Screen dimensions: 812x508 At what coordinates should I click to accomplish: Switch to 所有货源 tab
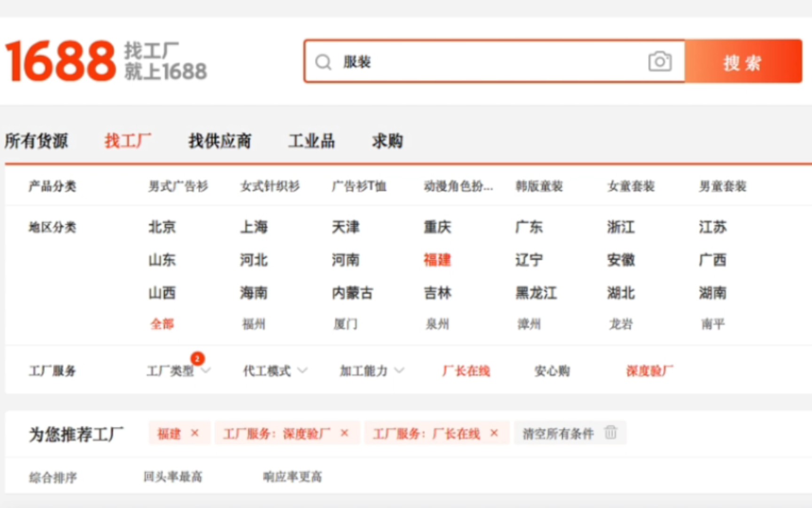click(36, 141)
